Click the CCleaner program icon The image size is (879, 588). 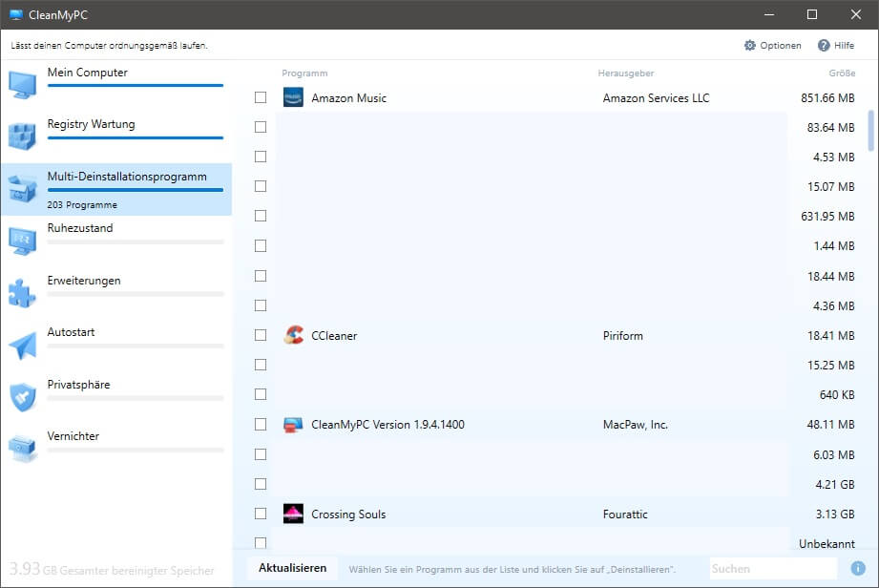(x=293, y=336)
